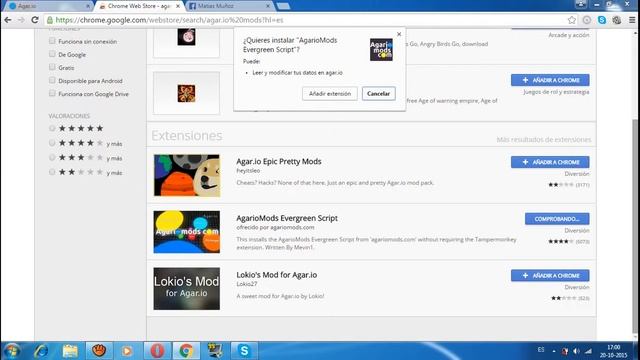Check 'Funciona con Google Drive' filter
This screenshot has height=360, width=640.
(x=52, y=93)
